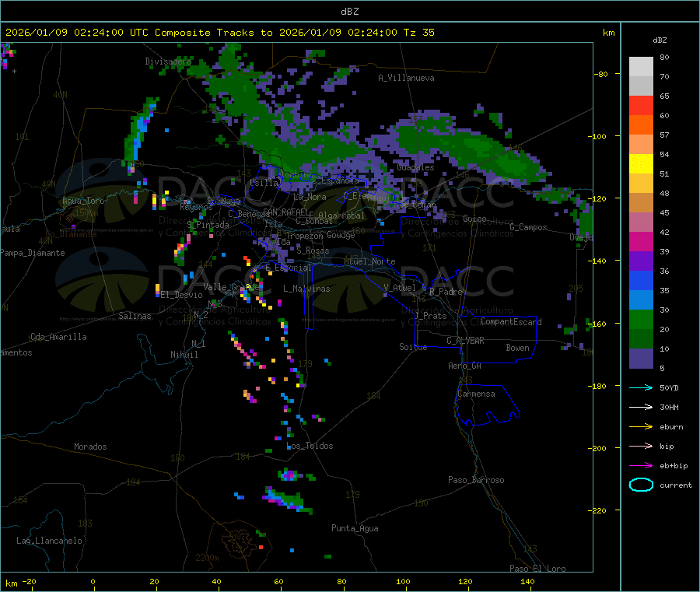Select the magenta 42 dBZ color swatch
Viewport: 700px width, 592px height.
click(641, 241)
